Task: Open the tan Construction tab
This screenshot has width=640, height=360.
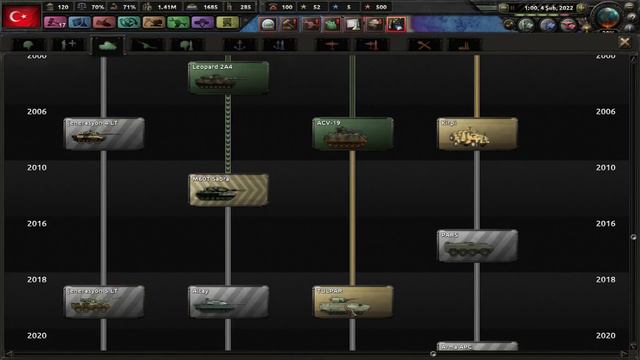Action: 153,22
